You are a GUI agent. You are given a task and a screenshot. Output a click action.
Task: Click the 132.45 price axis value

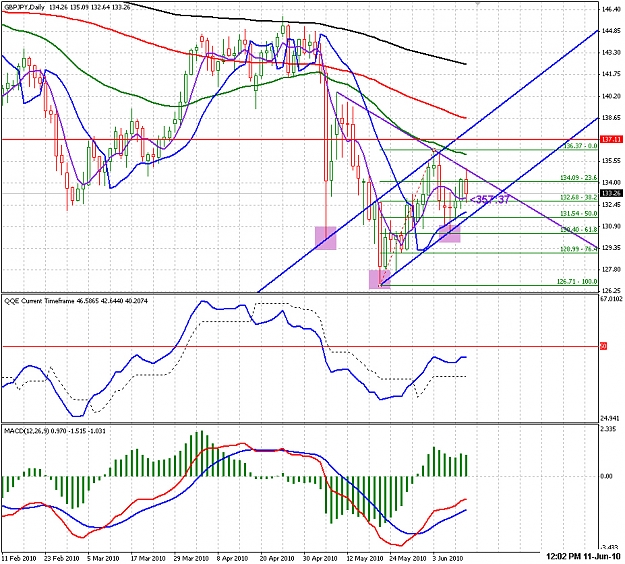tap(612, 204)
